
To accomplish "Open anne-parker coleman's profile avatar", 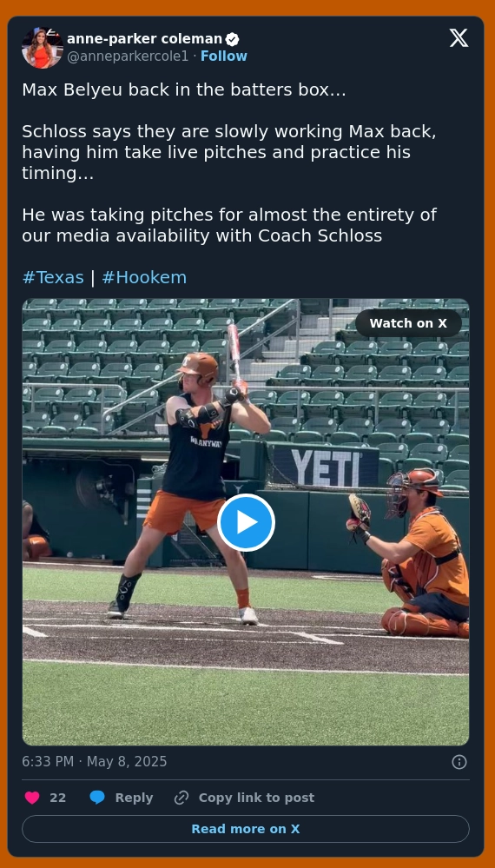I will (x=43, y=48).
